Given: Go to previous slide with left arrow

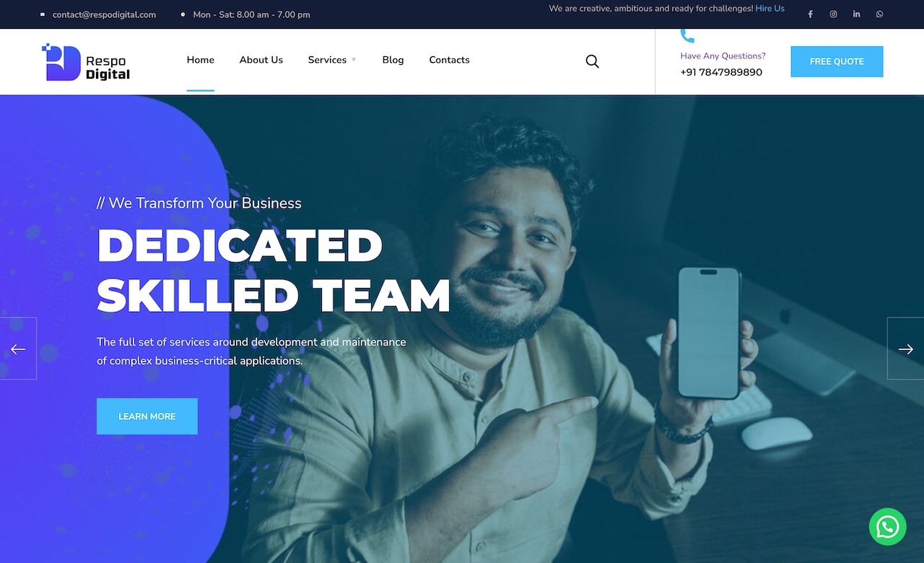Looking at the screenshot, I should click(18, 349).
